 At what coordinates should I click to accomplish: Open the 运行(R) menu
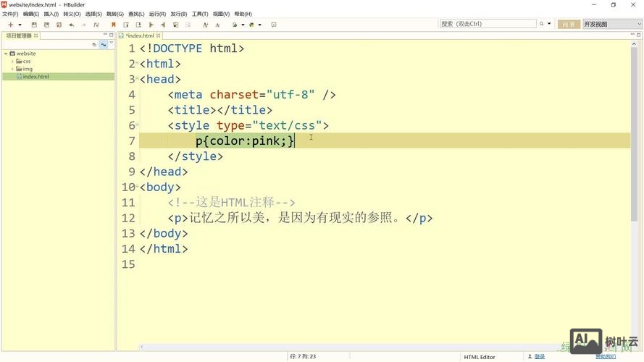[157, 14]
